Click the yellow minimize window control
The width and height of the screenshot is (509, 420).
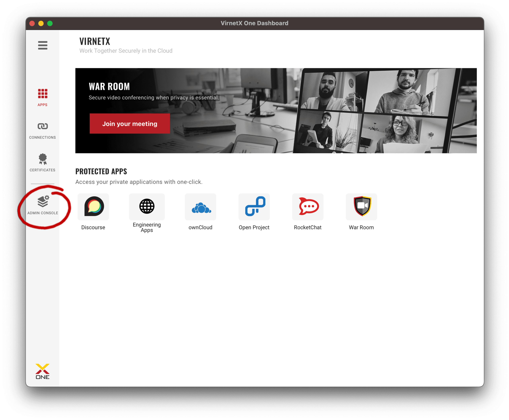tap(41, 23)
